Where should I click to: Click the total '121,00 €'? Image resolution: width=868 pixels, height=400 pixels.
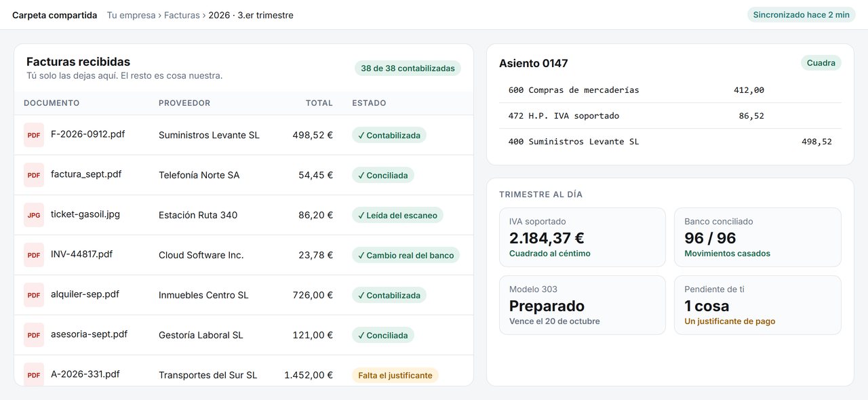(x=313, y=335)
